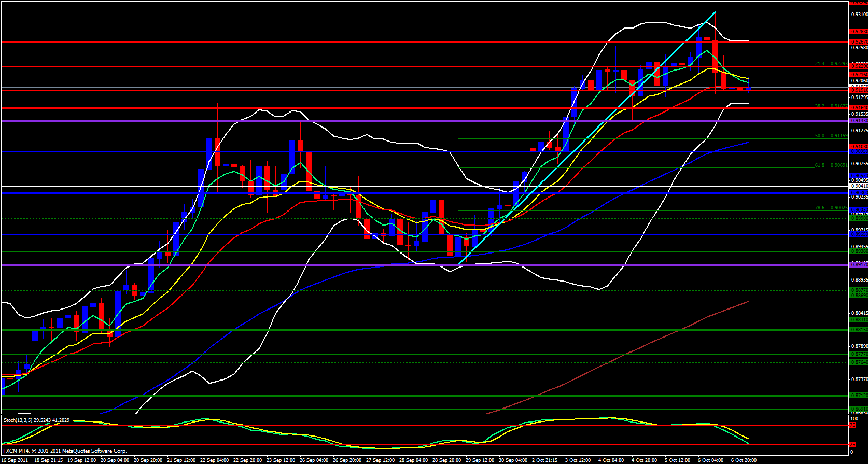Select the 6 Oct 20:00 time label
The image size is (868, 464).
[744, 460]
